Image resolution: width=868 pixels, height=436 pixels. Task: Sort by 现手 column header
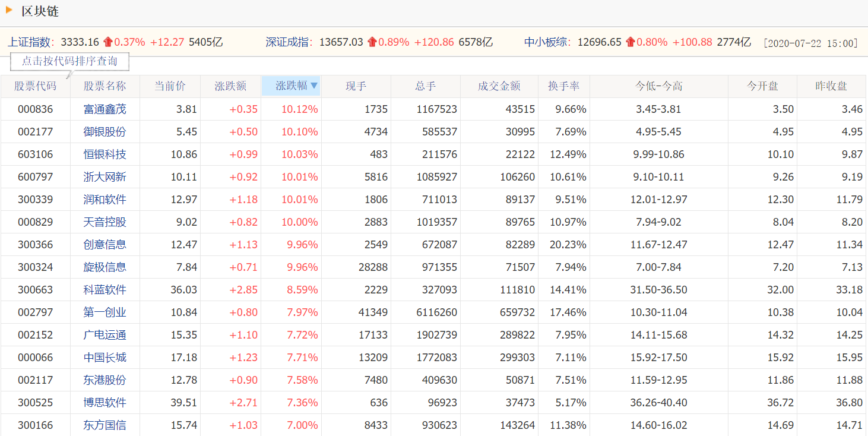pos(356,86)
